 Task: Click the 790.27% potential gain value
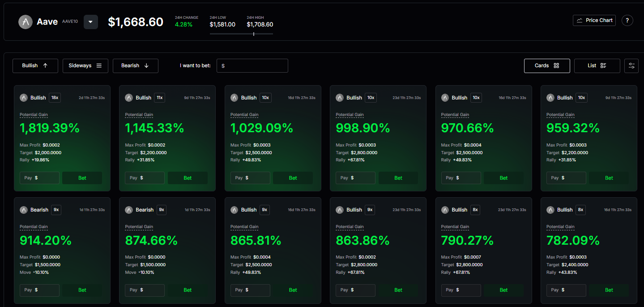tap(467, 240)
